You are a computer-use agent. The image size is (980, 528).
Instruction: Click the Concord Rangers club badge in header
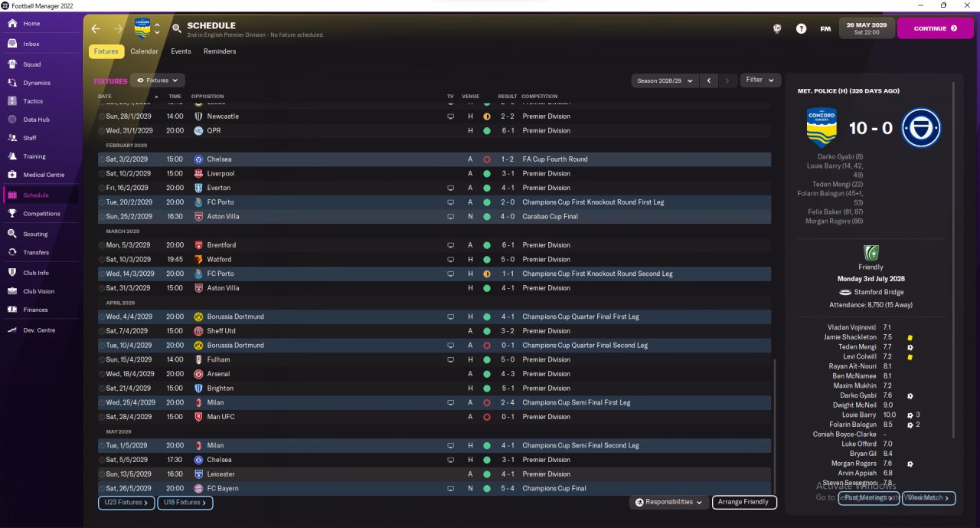142,28
